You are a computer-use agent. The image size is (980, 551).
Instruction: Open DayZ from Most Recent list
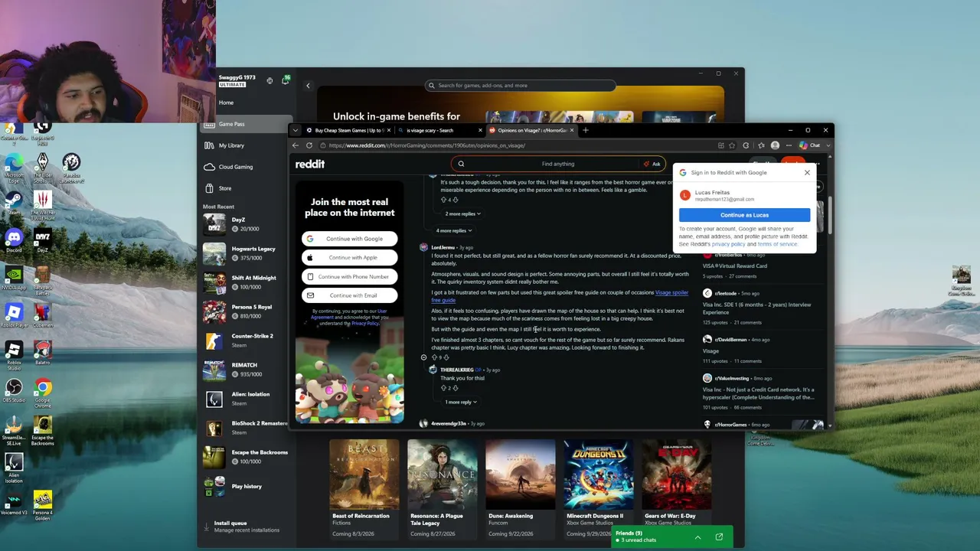[x=247, y=224]
